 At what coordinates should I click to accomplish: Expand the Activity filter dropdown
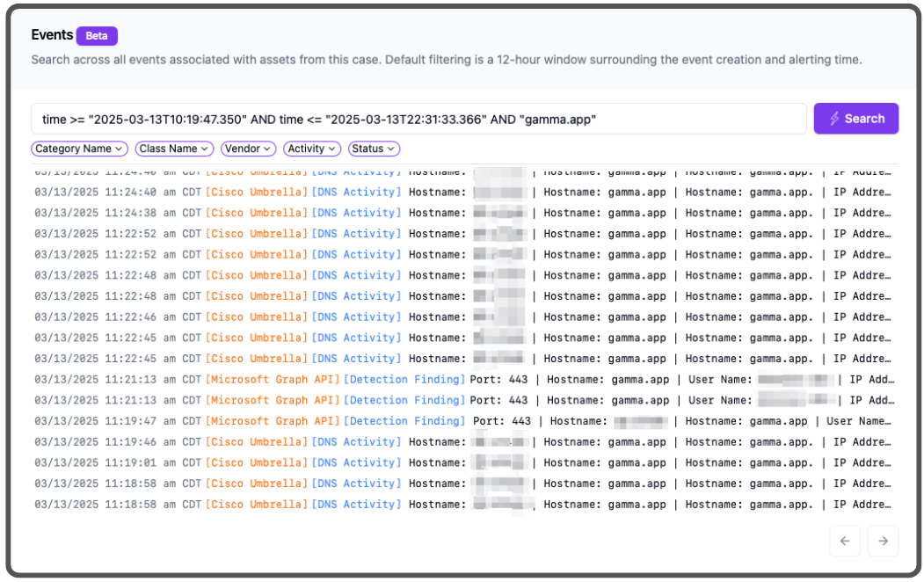click(312, 149)
